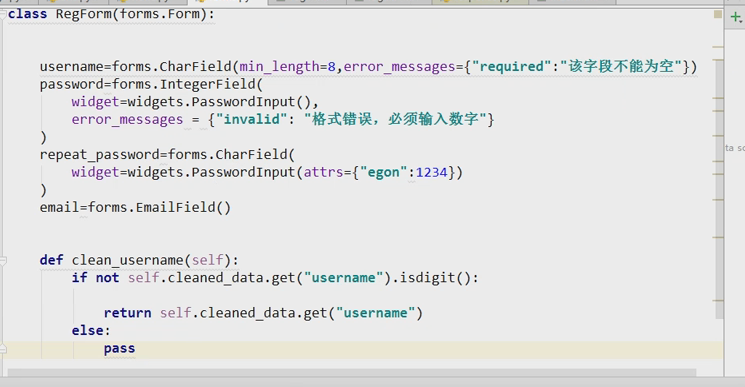Screen dimensions: 745x387
Task: Click 'isdigit()' method call
Action: coord(435,277)
